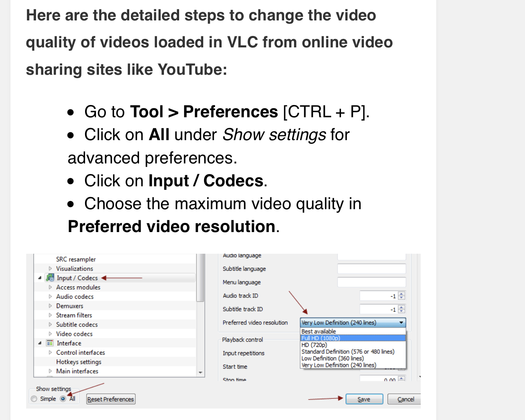This screenshot has height=420, width=525.
Task: Increase the Subtitle track ID with up arrow
Action: point(402,307)
